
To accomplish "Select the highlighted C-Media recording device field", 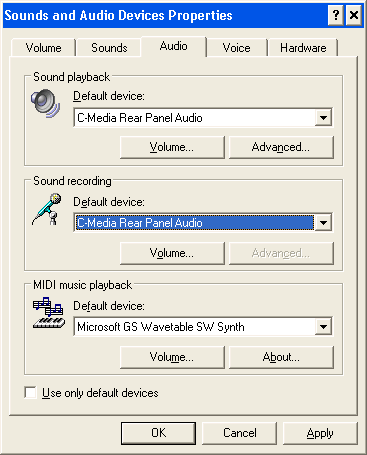I will pos(195,223).
